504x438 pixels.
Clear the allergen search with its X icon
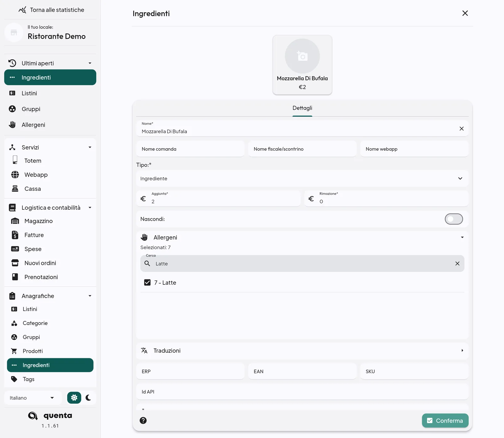457,264
